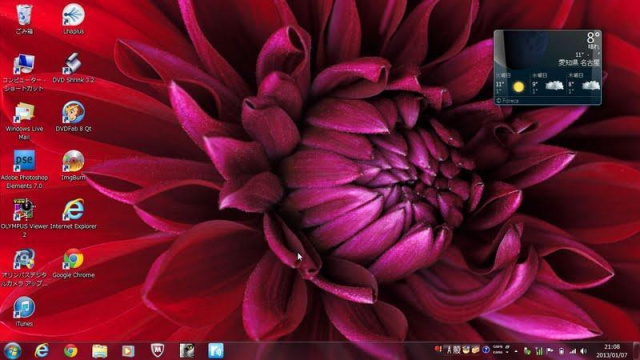640x360 pixels.
Task: Select the Internet Explorer desktop icon
Action: tap(73, 214)
